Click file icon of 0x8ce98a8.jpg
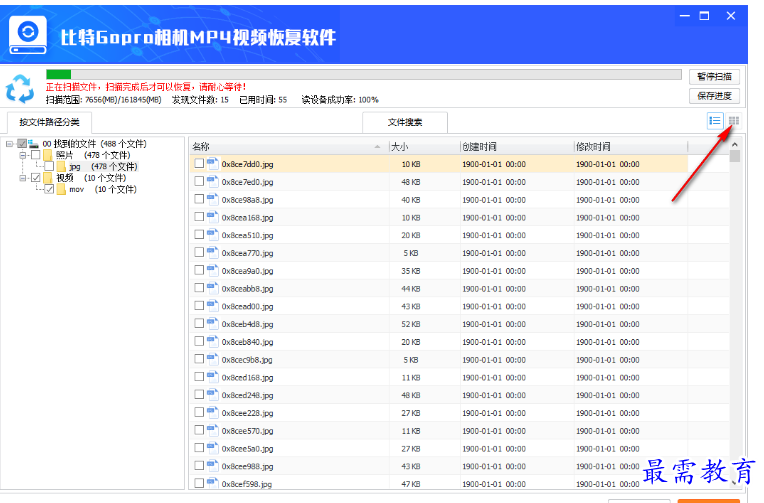 (x=212, y=199)
